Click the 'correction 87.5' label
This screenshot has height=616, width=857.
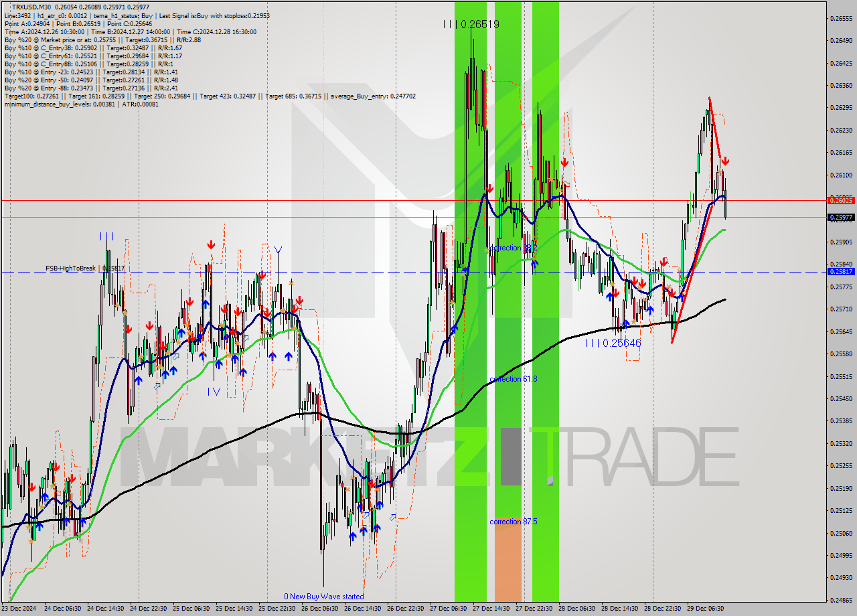513,522
